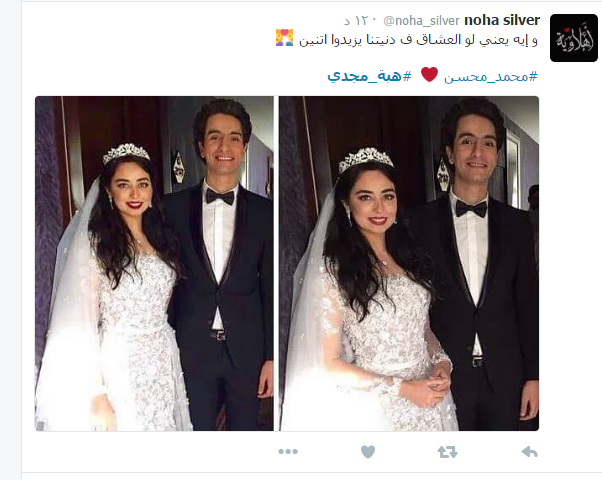602x480 pixels.
Task: Click the bride's tiara in the left photo
Action: [126, 153]
